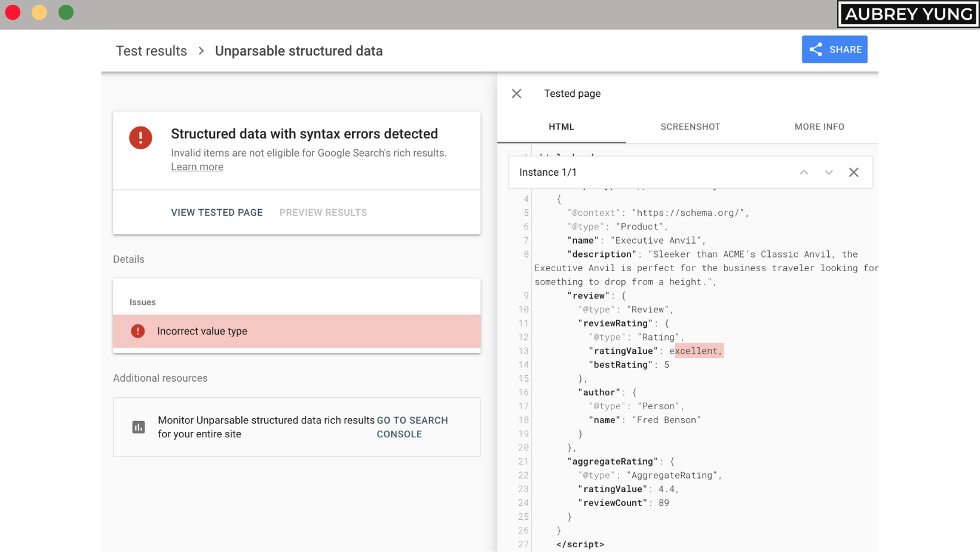
Task: Select the Incorrect value type issue
Action: pos(296,331)
